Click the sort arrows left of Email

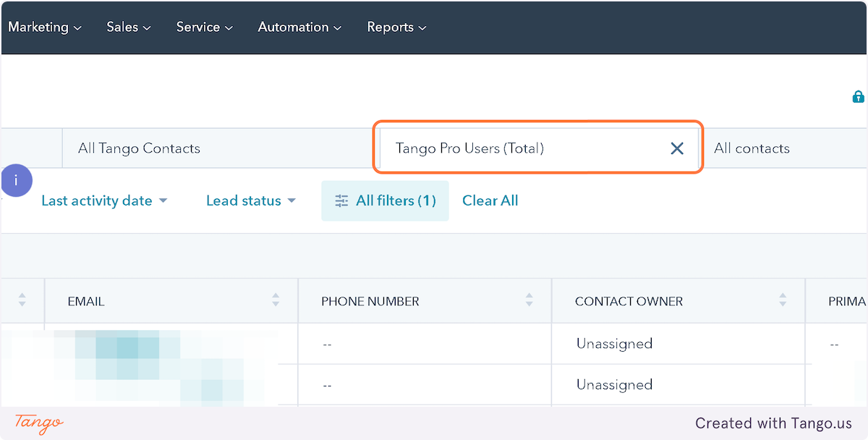click(x=22, y=300)
